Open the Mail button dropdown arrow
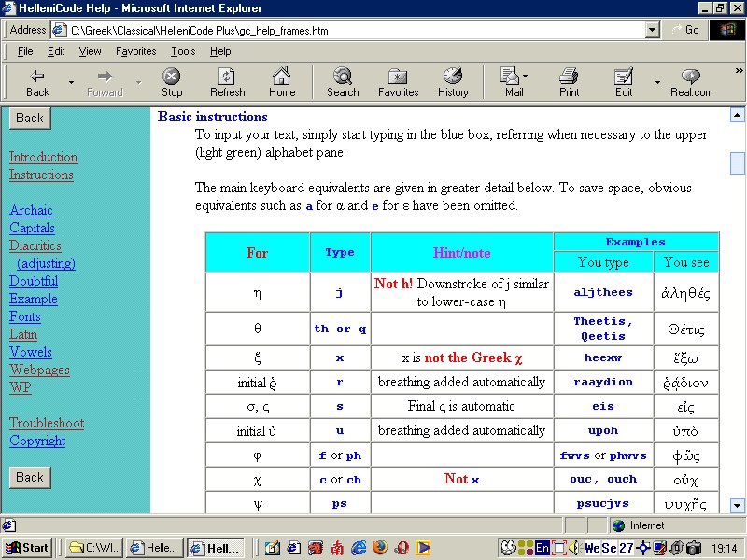This screenshot has height=560, width=747. click(x=525, y=76)
